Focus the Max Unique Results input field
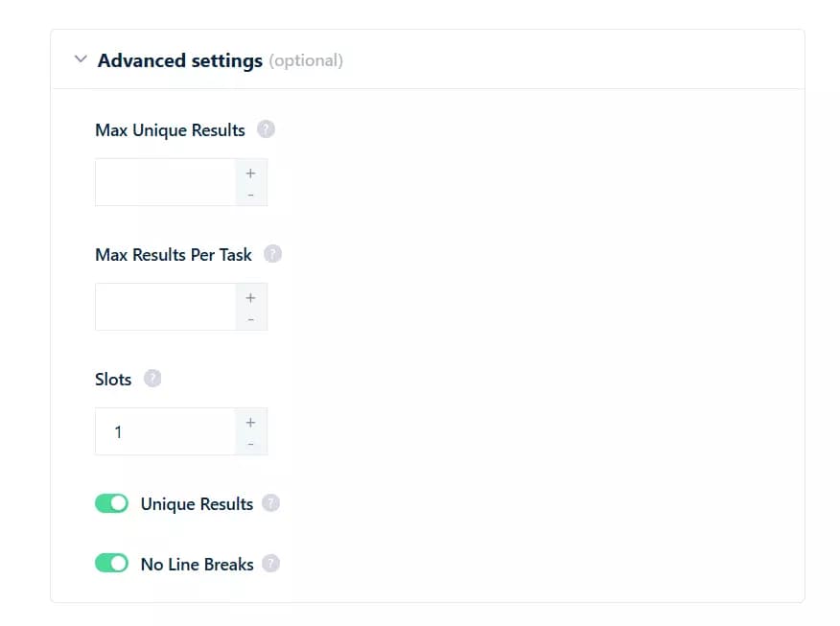This screenshot has height=626, width=840. [x=165, y=182]
